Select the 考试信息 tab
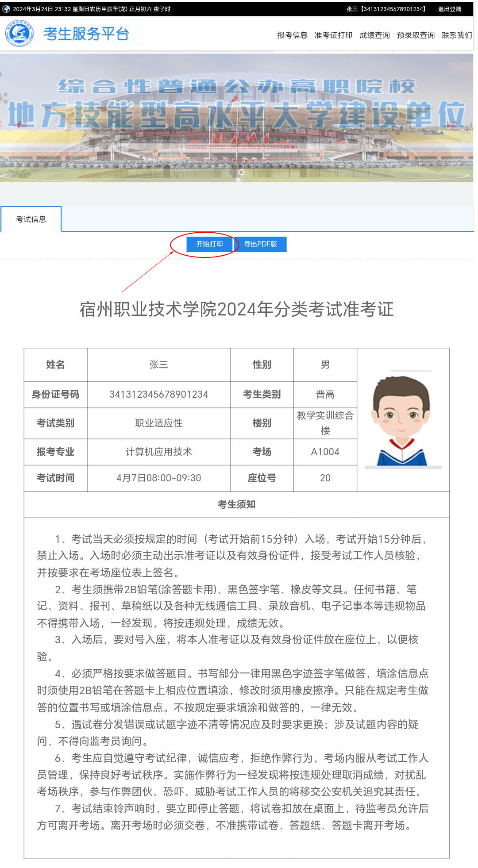This screenshot has height=868, width=478. point(31,219)
